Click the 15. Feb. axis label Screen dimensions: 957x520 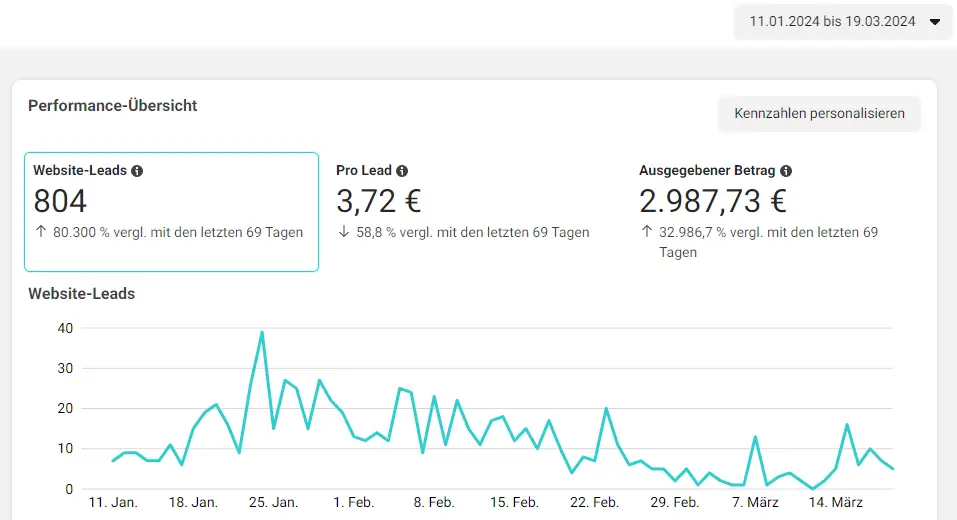(514, 502)
